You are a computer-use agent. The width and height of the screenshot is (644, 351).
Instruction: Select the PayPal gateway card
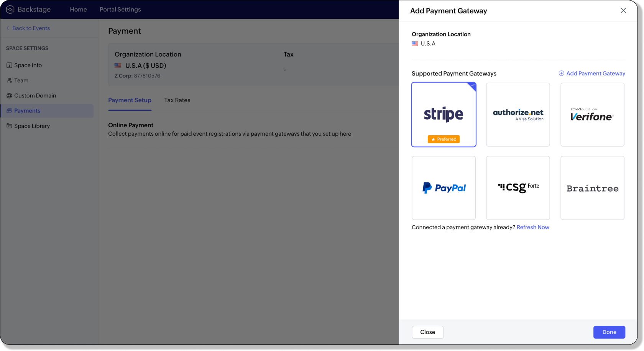coord(444,188)
